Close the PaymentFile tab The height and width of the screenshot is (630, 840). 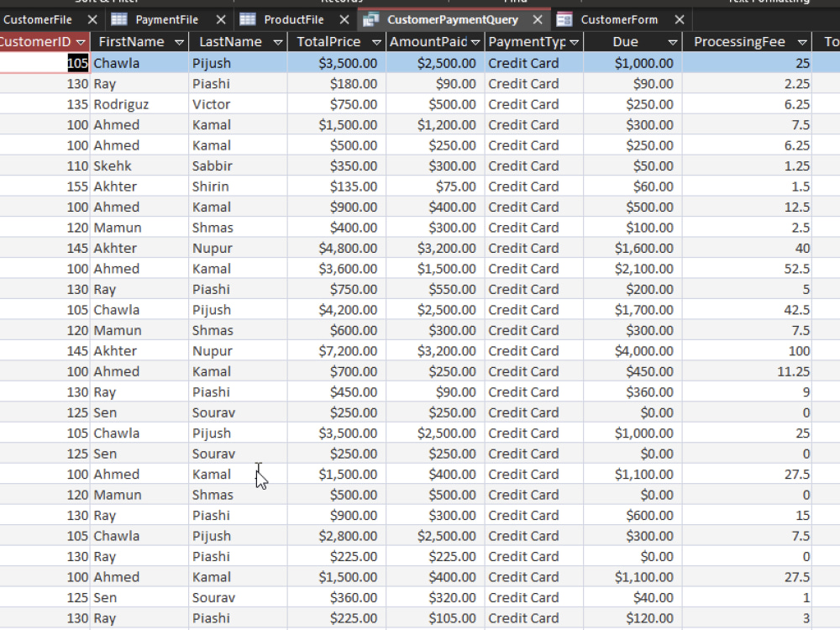[221, 20]
